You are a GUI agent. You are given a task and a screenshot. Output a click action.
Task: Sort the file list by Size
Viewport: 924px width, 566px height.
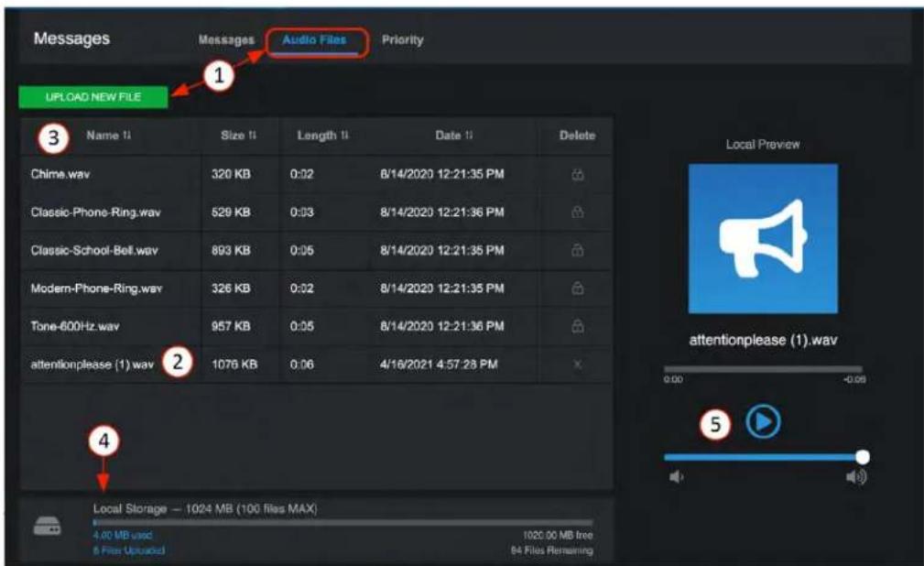tap(239, 136)
